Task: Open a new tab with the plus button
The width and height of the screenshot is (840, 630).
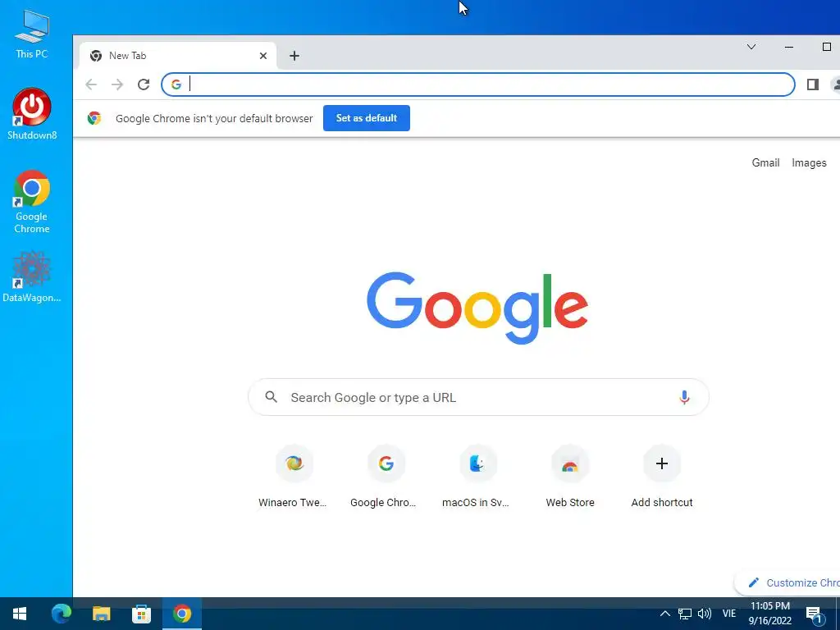Action: [x=294, y=56]
